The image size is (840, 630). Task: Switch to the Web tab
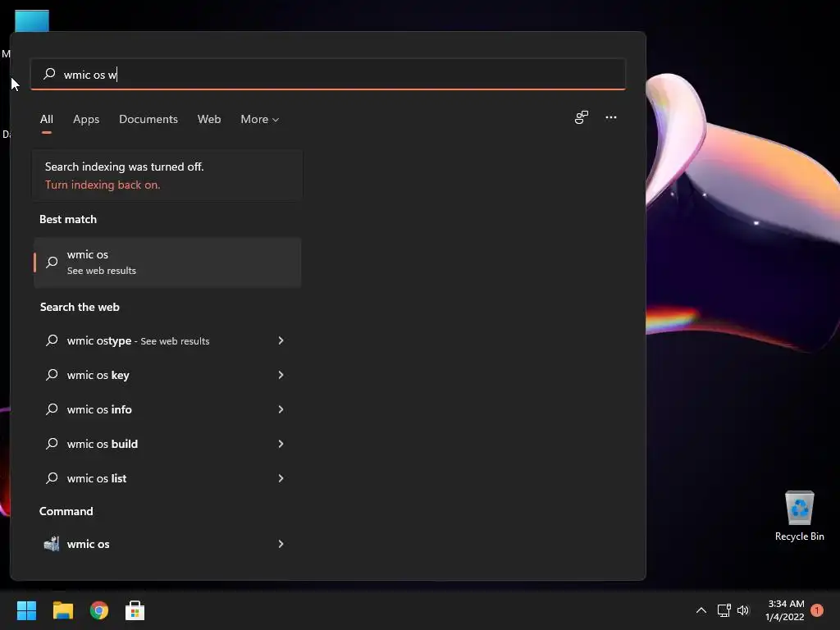coord(209,119)
